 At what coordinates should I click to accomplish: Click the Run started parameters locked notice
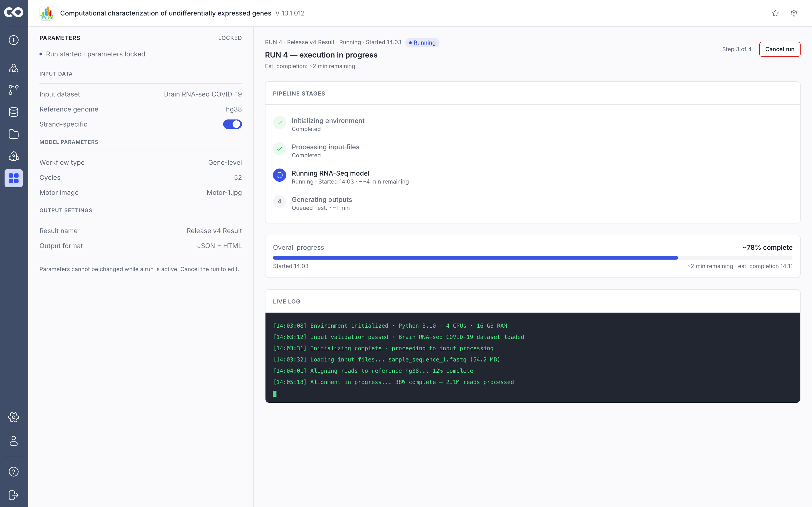click(x=92, y=54)
